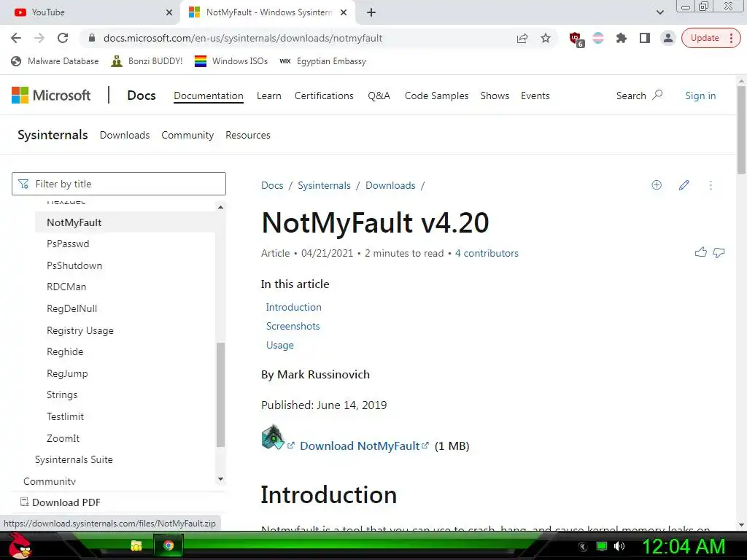Click Update button in Chrome
This screenshot has height=560, width=747.
tap(711, 38)
